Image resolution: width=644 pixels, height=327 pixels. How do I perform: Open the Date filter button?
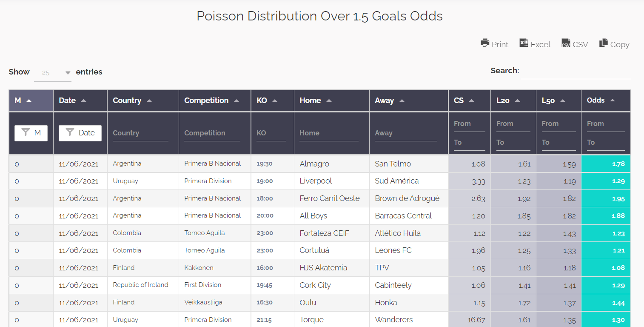coord(80,133)
